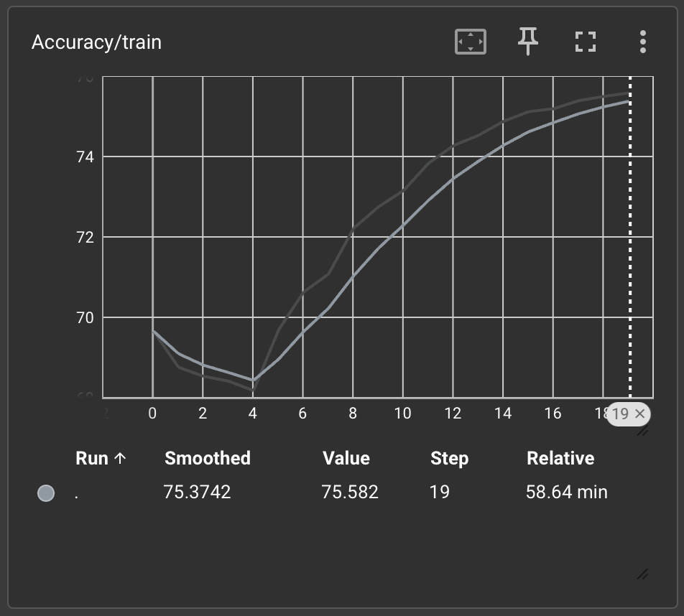Toggle run visibility with the color circle
Screen dimensions: 684x616
tap(46, 493)
